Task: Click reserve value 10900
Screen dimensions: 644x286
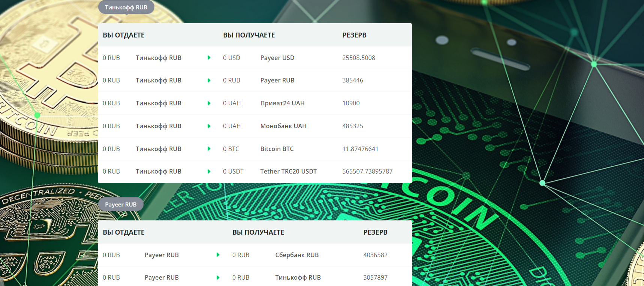Action: tap(351, 103)
